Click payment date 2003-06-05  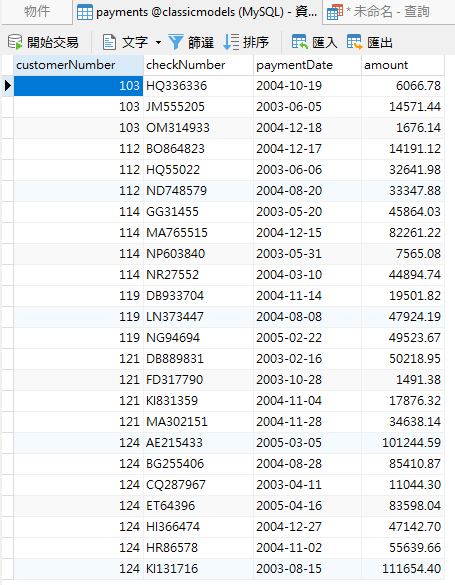307,107
